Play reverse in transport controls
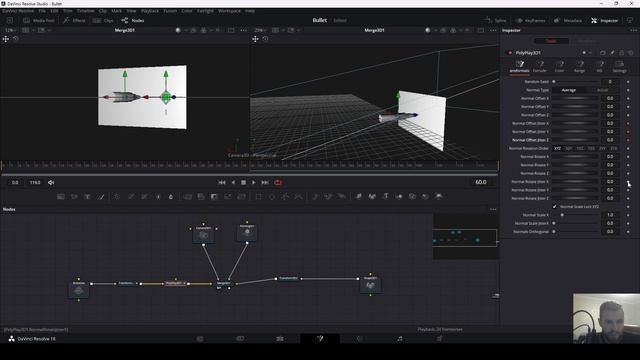 coord(233,182)
